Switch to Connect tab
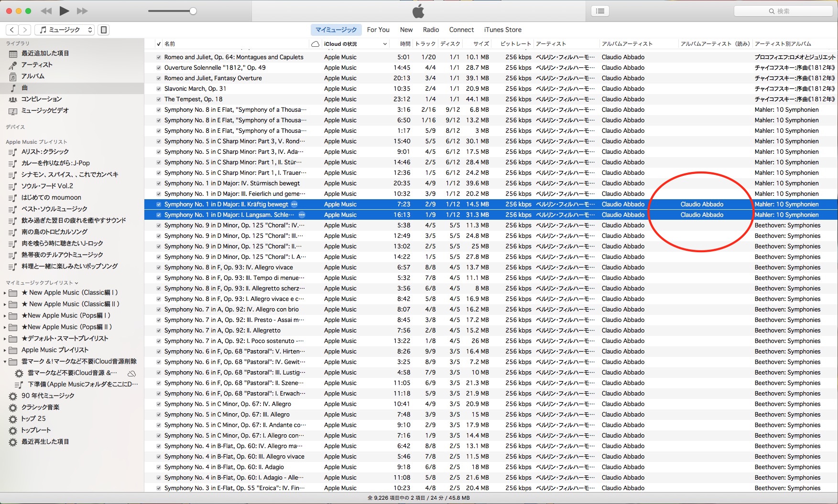 point(461,30)
